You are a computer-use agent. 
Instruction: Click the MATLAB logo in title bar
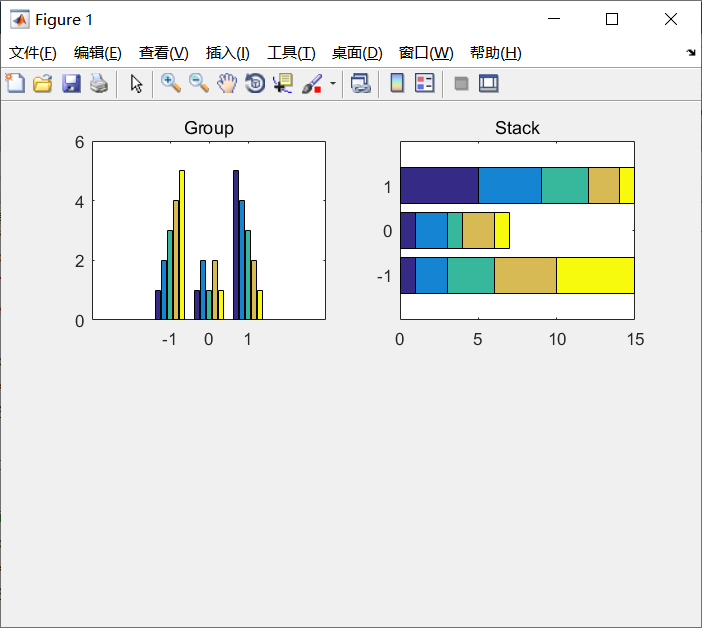click(x=20, y=19)
